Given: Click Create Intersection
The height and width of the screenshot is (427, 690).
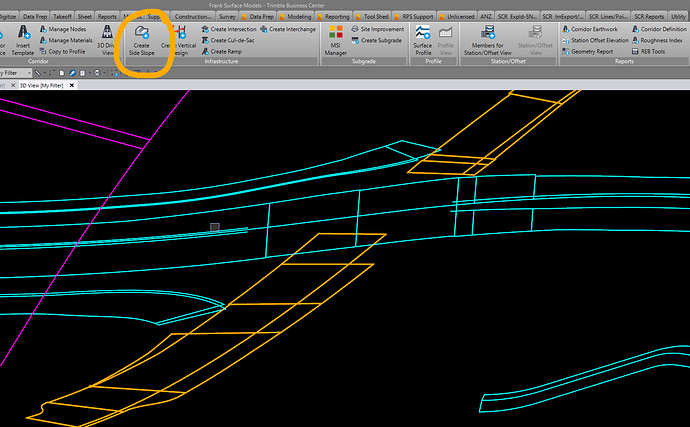Looking at the screenshot, I should coord(229,29).
